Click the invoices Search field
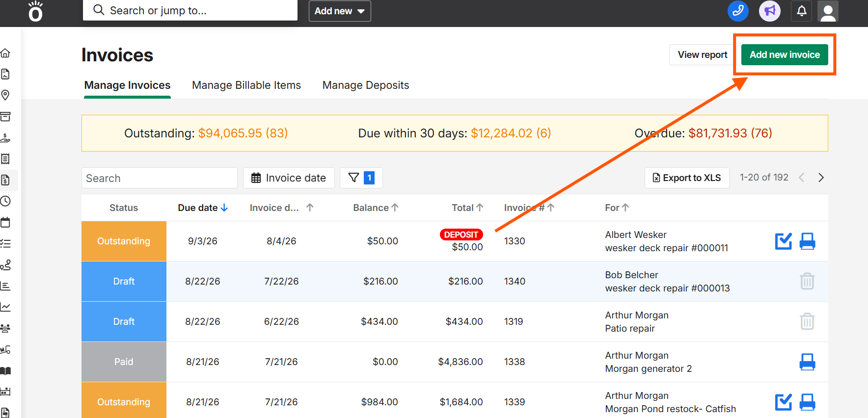 [x=159, y=178]
